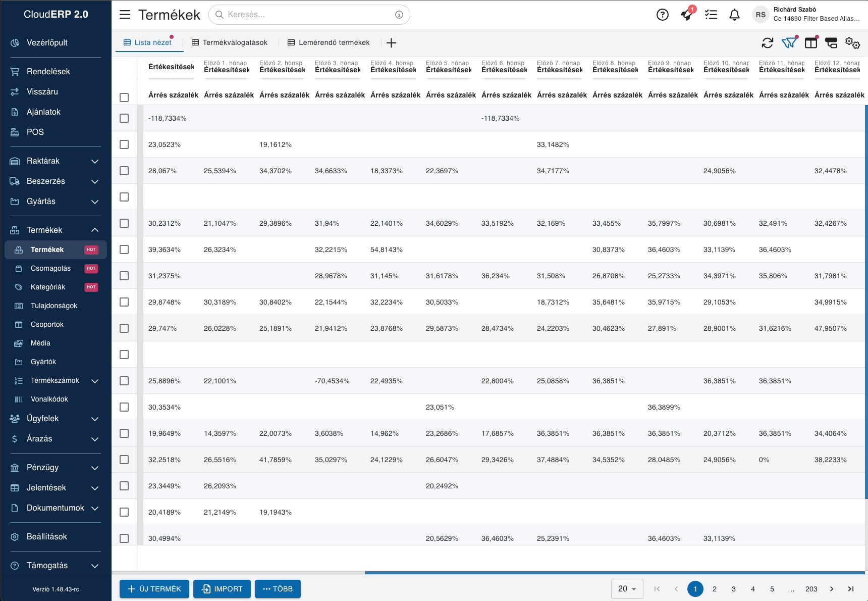Open the column layout icon
Image resolution: width=868 pixels, height=601 pixels.
[811, 43]
